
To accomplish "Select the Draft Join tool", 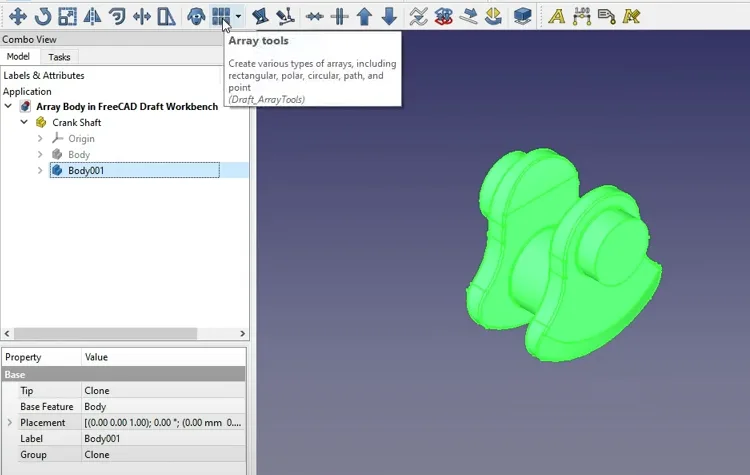I will tap(315, 16).
